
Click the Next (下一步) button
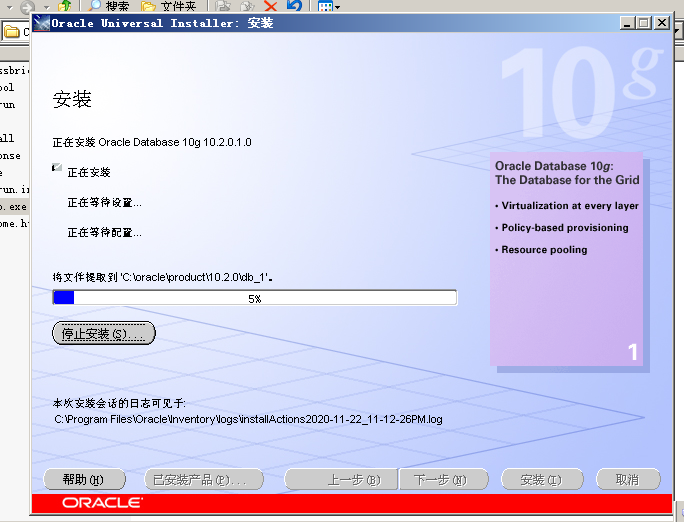pyautogui.click(x=444, y=479)
